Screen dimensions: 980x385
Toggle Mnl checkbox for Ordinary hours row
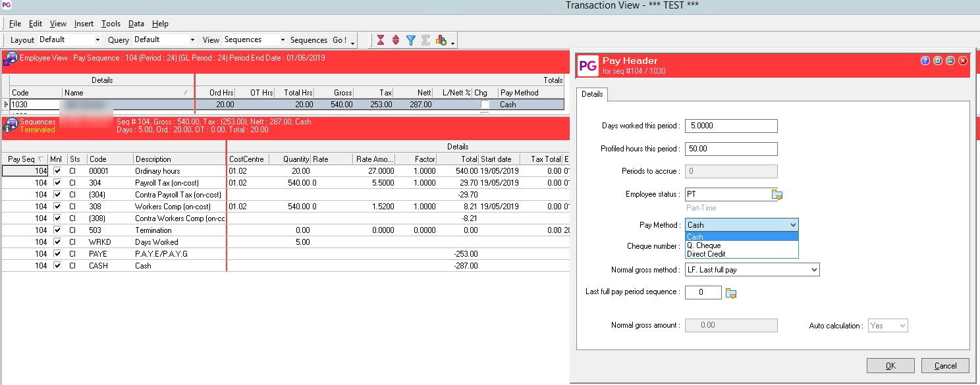click(57, 171)
